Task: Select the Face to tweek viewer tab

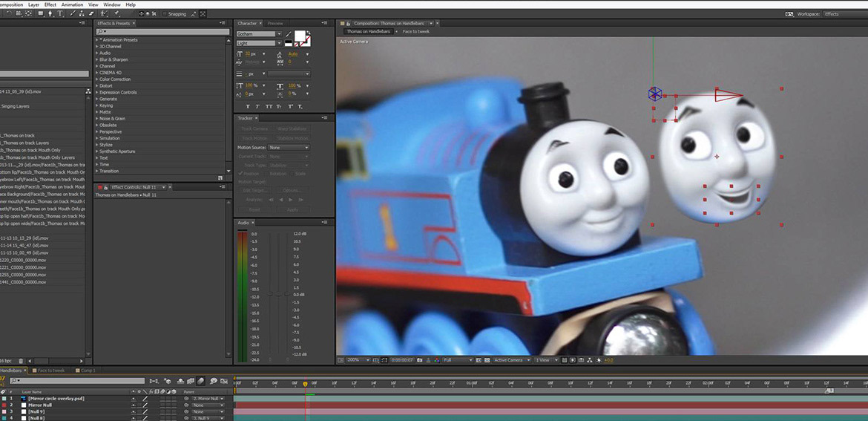Action: pyautogui.click(x=415, y=32)
